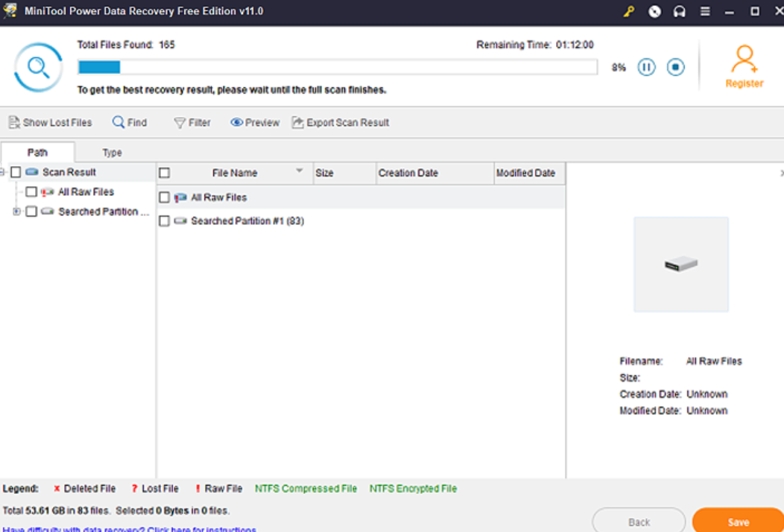
Task: Stop the scan
Action: (x=675, y=67)
